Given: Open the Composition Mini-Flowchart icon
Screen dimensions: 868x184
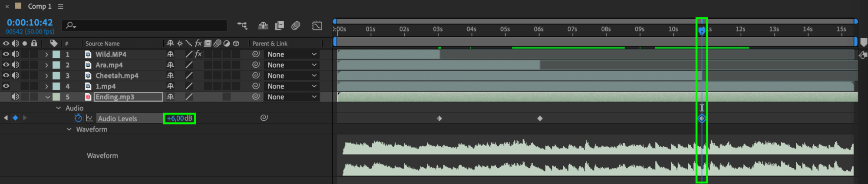Looking at the screenshot, I should [242, 26].
